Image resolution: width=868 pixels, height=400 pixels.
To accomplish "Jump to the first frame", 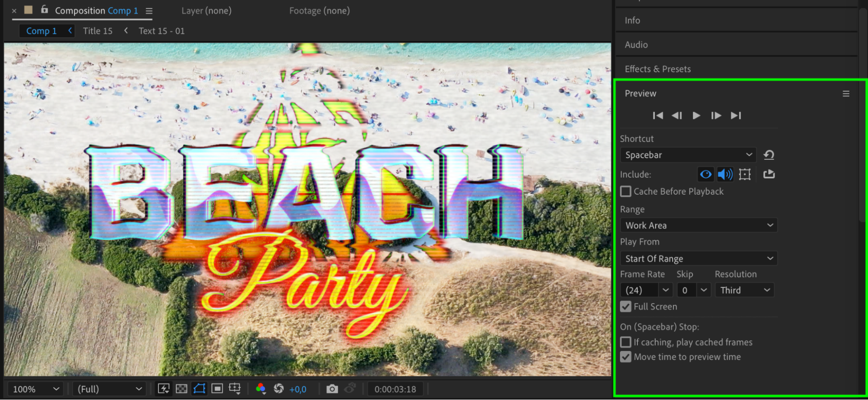I will point(657,116).
